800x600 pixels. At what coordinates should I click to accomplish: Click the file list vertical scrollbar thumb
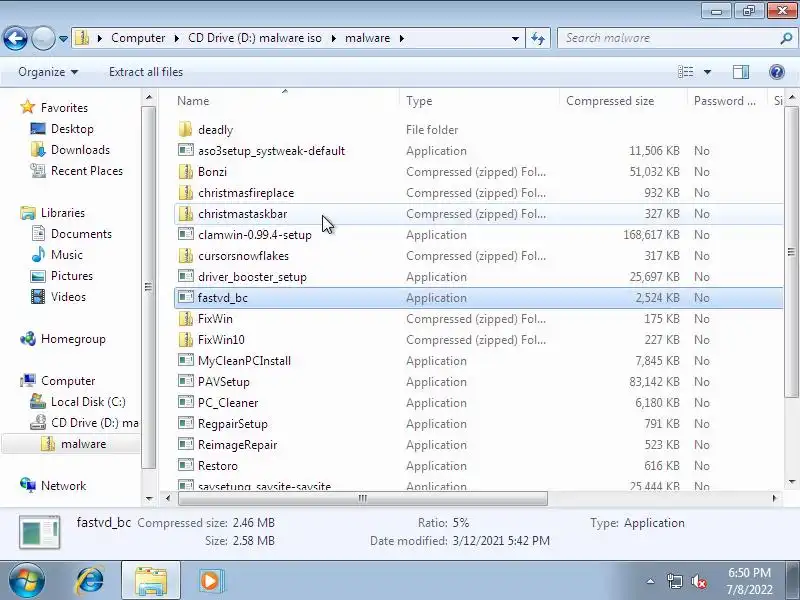click(x=791, y=252)
